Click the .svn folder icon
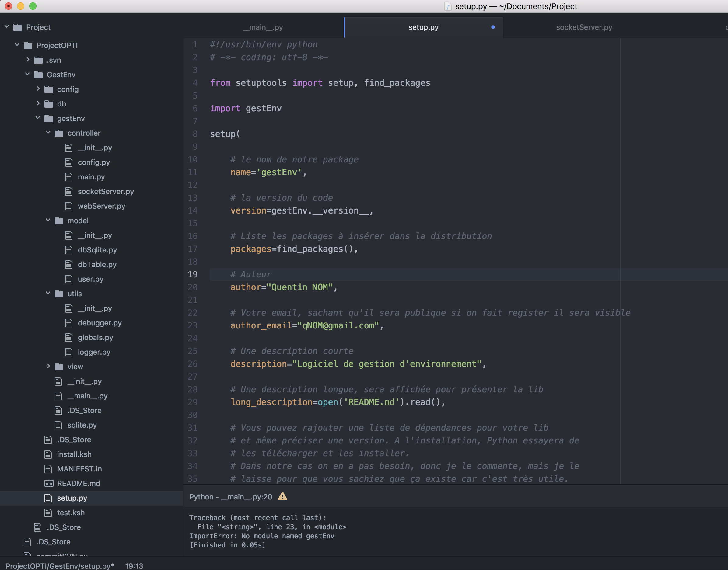 click(38, 60)
